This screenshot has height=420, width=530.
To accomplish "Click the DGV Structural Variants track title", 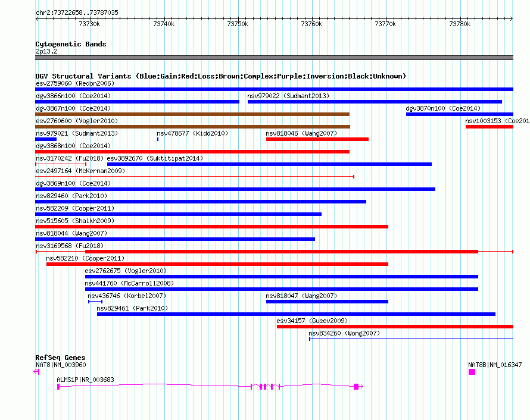I will tap(221, 76).
